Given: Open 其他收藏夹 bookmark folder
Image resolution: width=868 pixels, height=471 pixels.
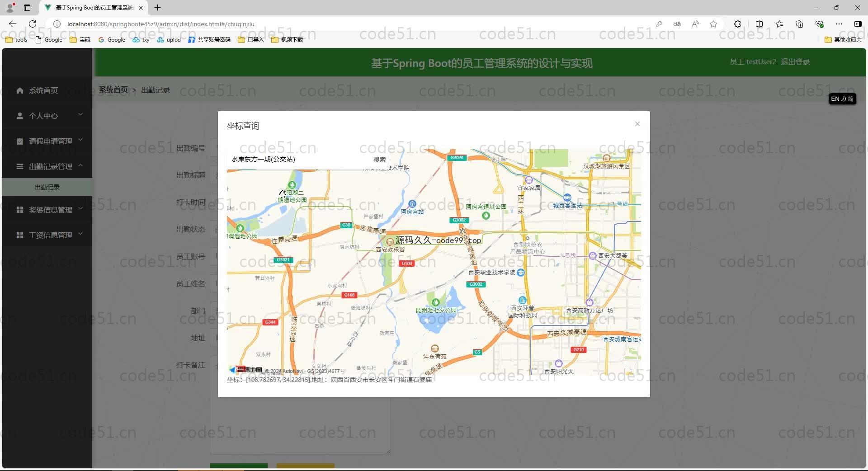Looking at the screenshot, I should (x=843, y=40).
